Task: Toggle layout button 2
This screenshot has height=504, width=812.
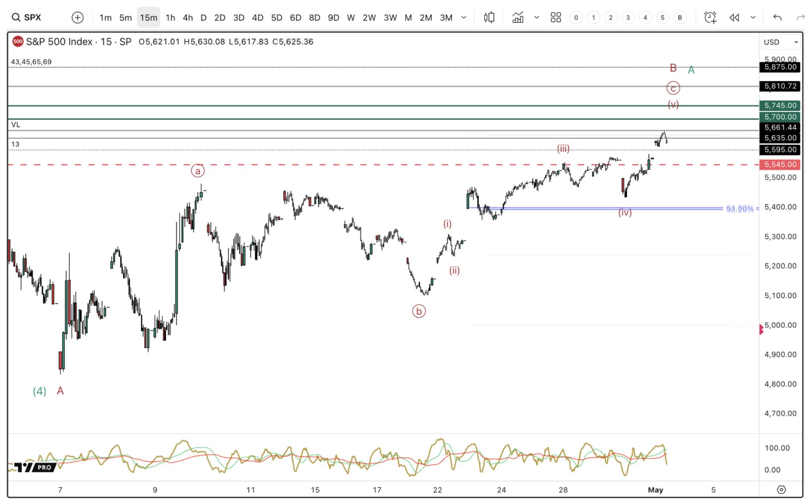Action: tap(611, 17)
